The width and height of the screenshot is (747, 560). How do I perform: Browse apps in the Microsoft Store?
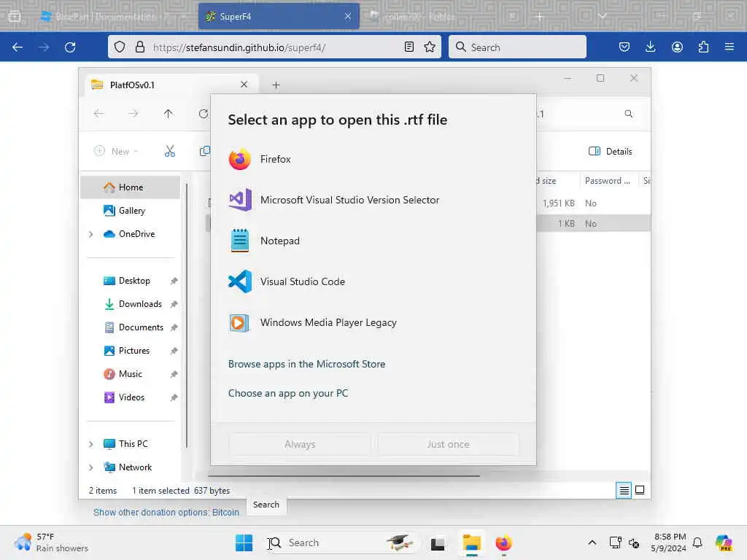point(306,364)
